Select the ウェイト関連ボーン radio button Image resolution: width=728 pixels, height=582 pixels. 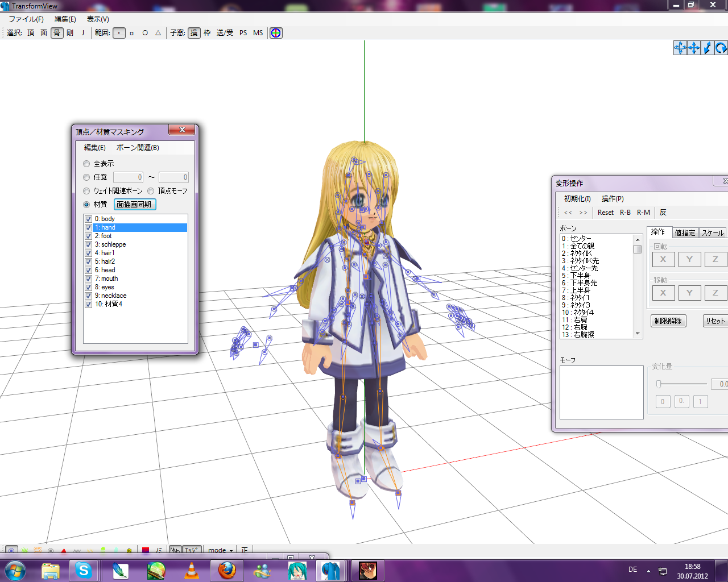pos(86,191)
